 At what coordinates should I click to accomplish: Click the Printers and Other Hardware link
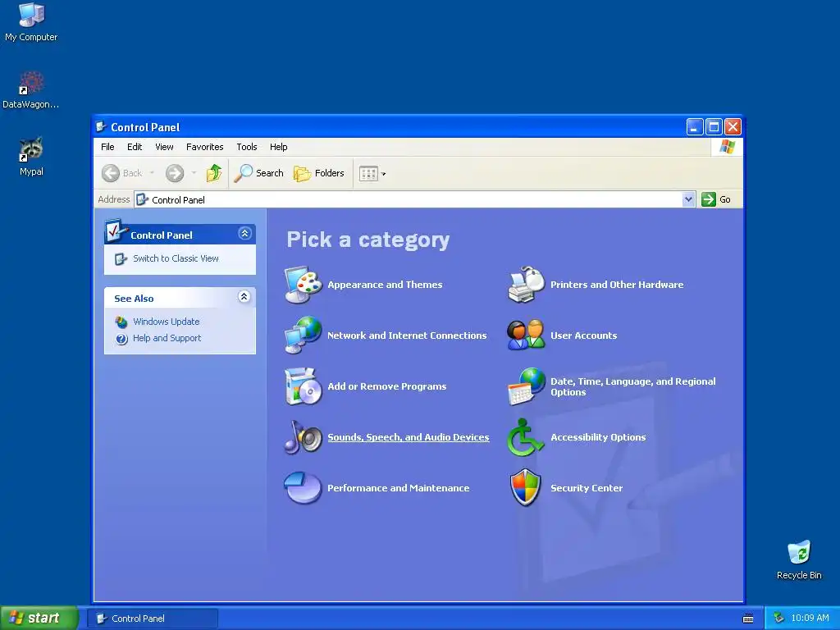click(617, 285)
